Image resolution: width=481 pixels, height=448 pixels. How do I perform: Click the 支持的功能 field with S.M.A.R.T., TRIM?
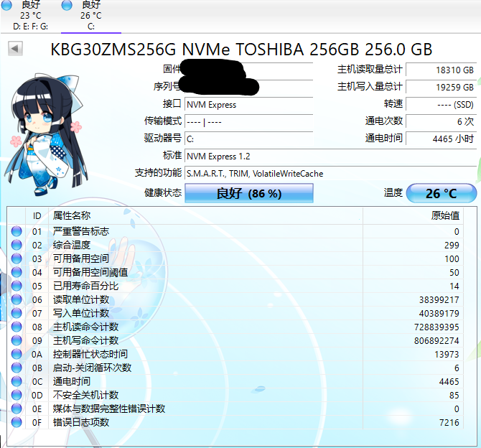coord(331,173)
